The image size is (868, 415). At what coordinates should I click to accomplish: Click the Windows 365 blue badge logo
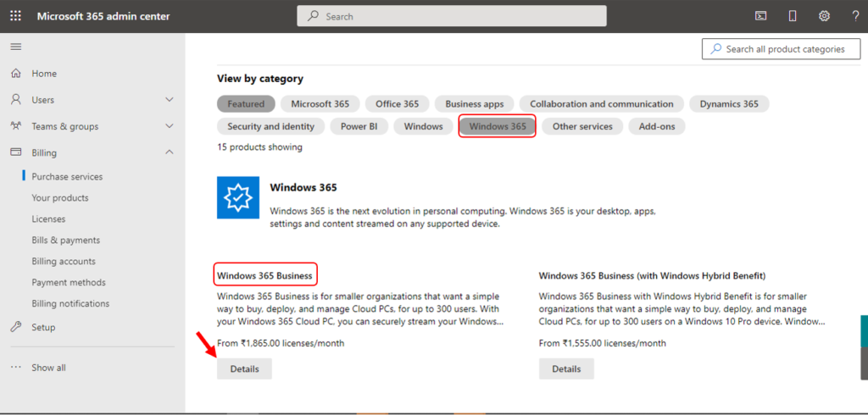[x=238, y=197]
